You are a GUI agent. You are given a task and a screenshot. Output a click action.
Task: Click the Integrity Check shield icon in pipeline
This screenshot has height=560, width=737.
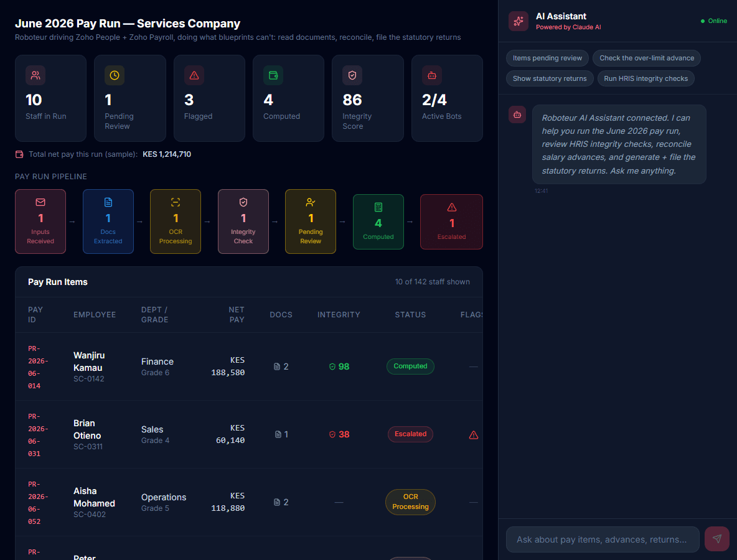[x=243, y=202]
